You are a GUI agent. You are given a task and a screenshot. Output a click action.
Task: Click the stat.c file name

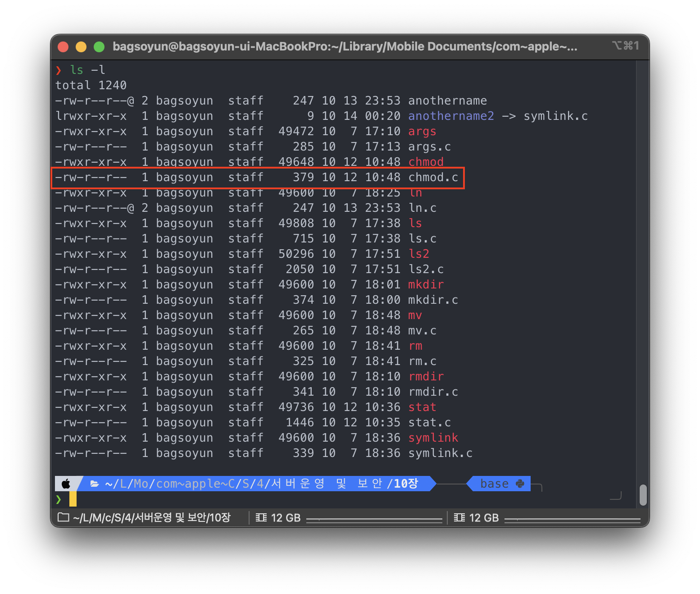pyautogui.click(x=430, y=422)
